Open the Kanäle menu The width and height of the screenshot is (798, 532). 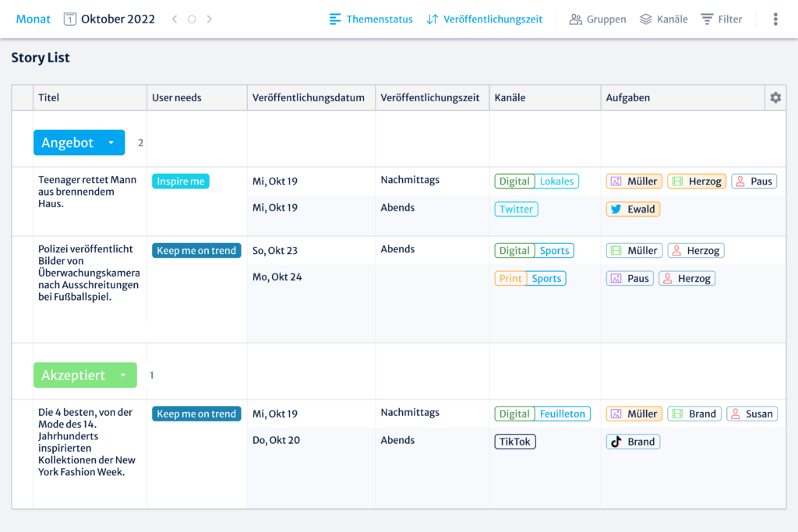tap(664, 19)
